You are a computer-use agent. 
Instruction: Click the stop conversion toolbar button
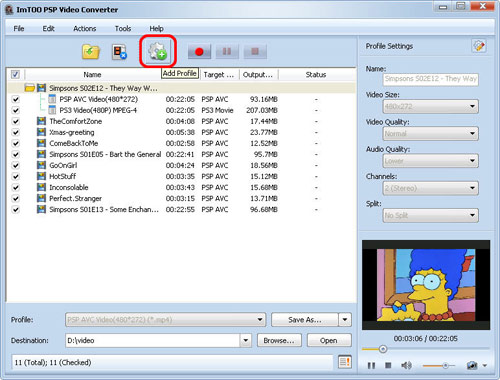255,52
